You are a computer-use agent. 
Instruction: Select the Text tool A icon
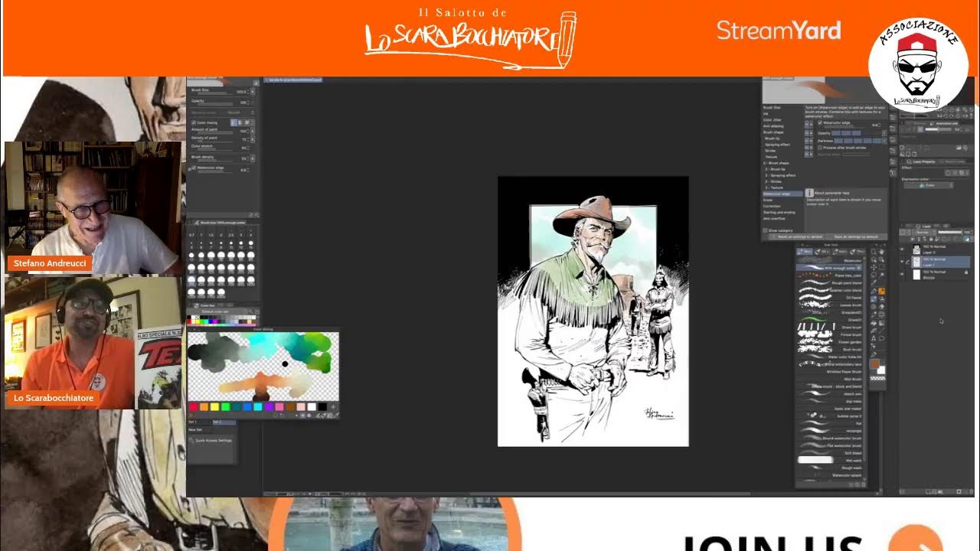[x=874, y=338]
